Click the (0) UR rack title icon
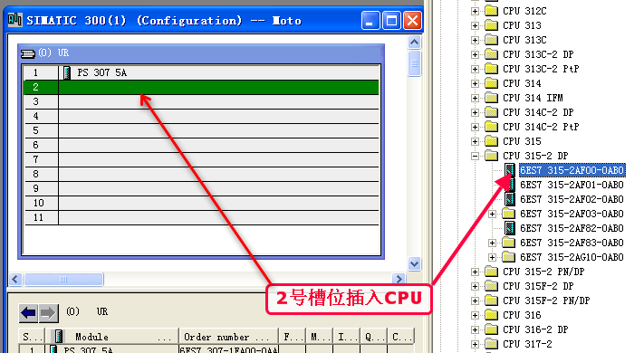This screenshot has height=353, width=644. [x=28, y=53]
